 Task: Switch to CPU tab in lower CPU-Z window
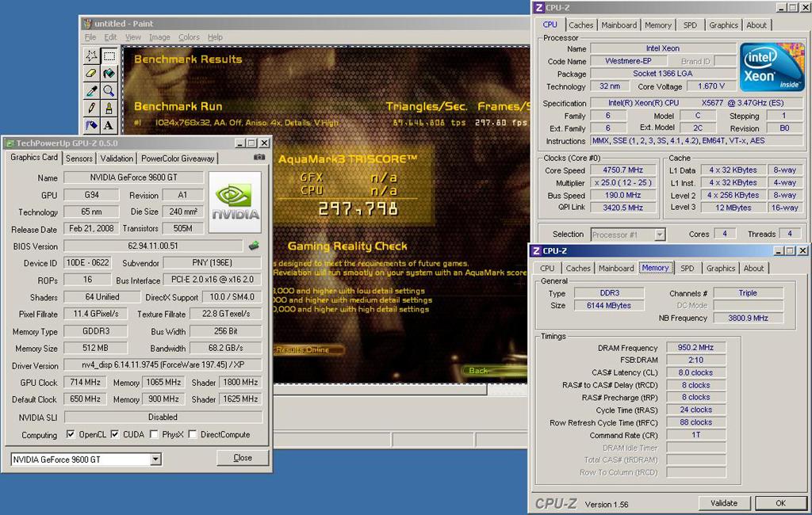[x=547, y=268]
